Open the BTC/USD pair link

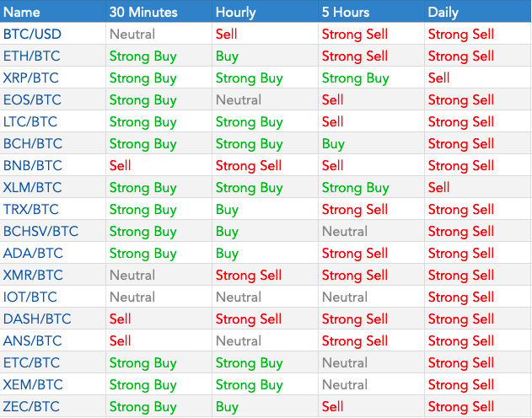[x=31, y=35]
